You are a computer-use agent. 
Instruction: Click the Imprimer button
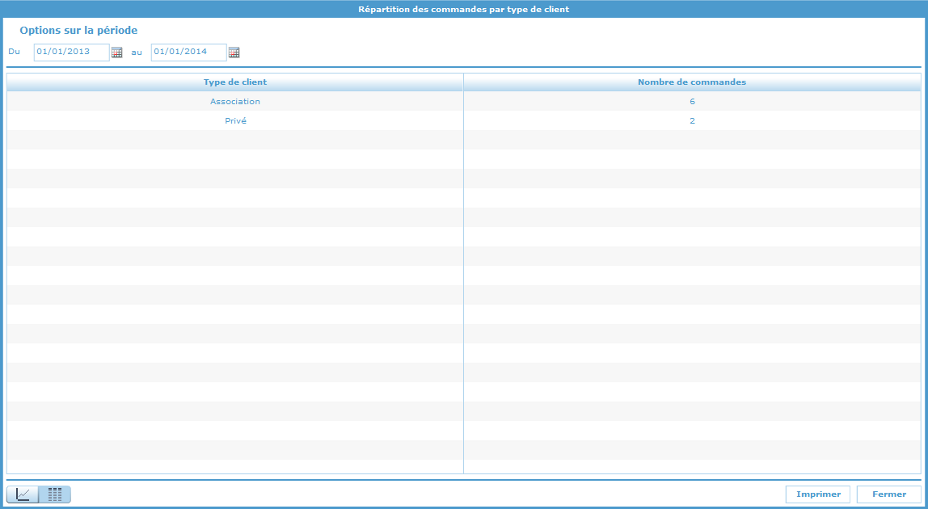tap(818, 494)
